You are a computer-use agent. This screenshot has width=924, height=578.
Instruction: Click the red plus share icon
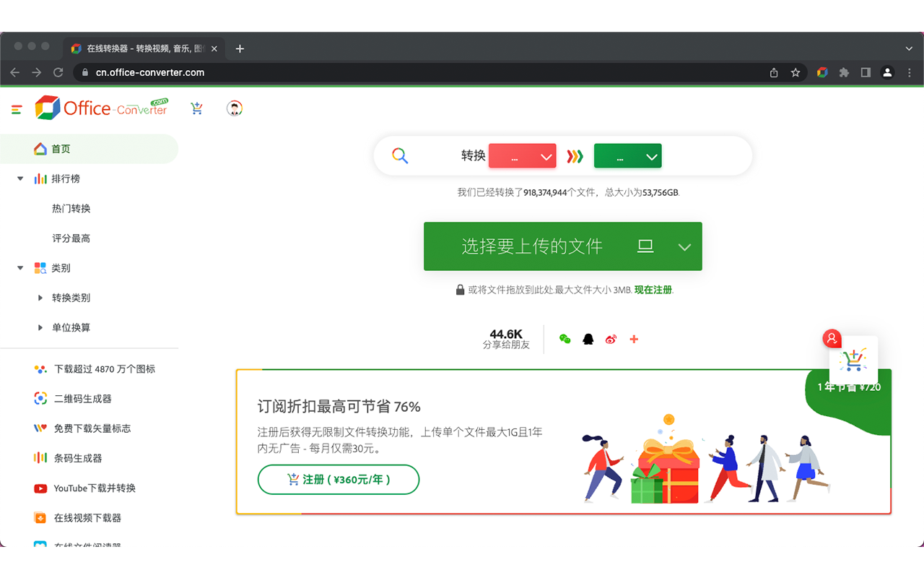pos(635,338)
